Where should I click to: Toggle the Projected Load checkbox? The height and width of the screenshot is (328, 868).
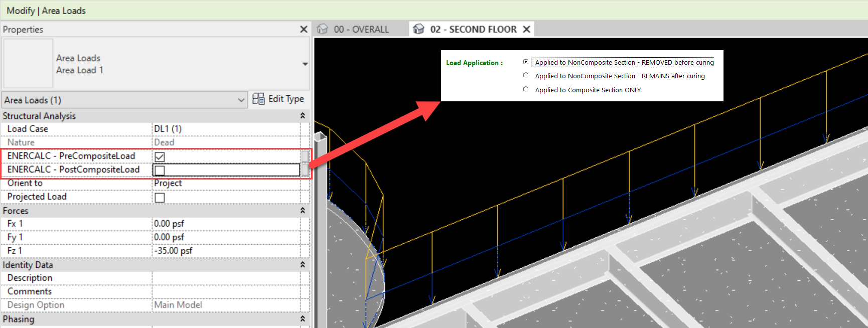pos(160,198)
